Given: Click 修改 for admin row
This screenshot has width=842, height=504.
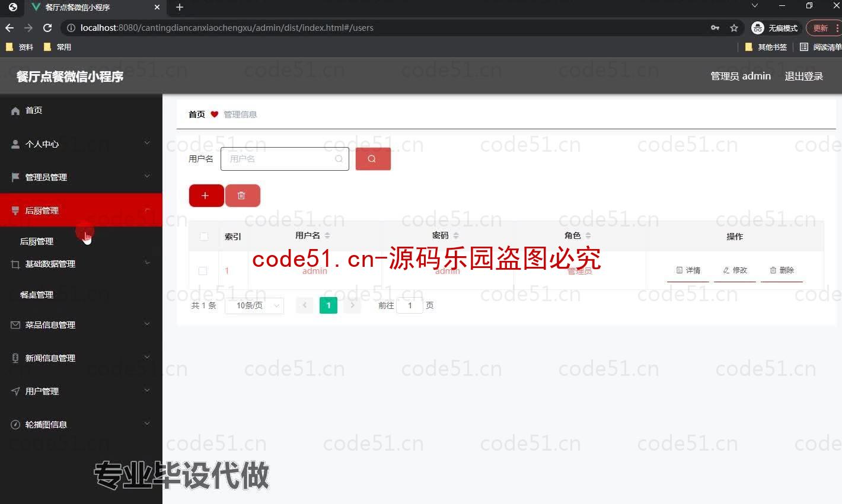Looking at the screenshot, I should 735,270.
